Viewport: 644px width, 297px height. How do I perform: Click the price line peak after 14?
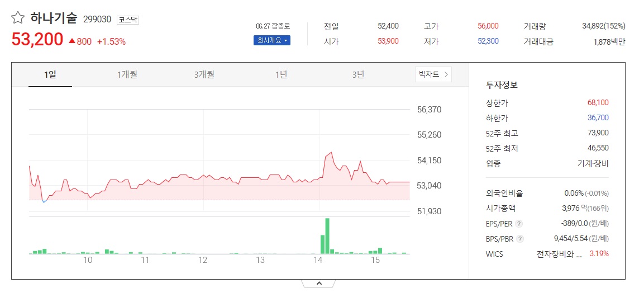coord(331,153)
